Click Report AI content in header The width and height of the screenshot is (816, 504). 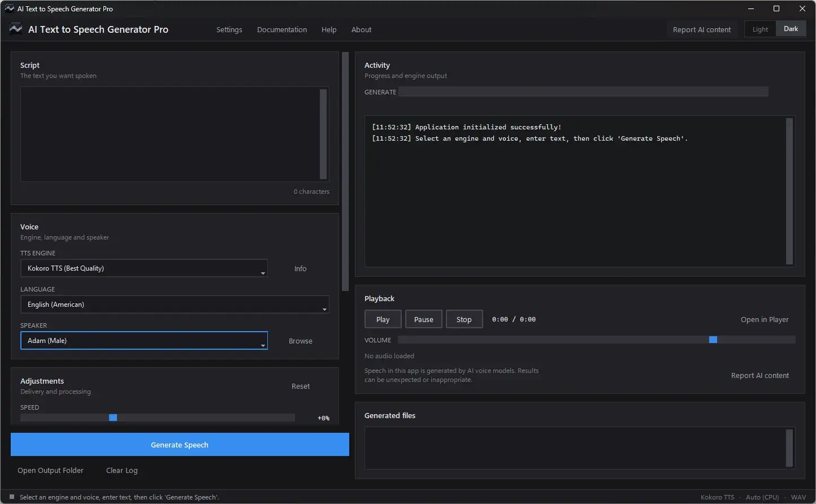[702, 29]
